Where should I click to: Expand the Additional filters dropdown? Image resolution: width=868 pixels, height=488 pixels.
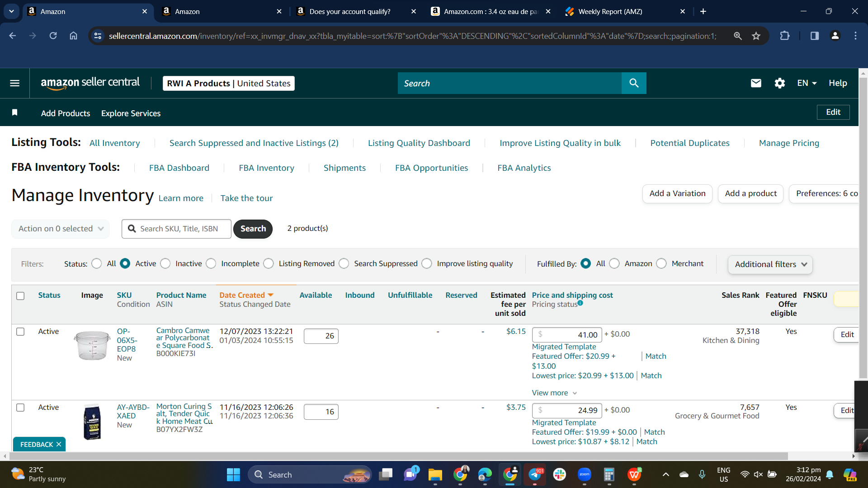[x=770, y=264]
